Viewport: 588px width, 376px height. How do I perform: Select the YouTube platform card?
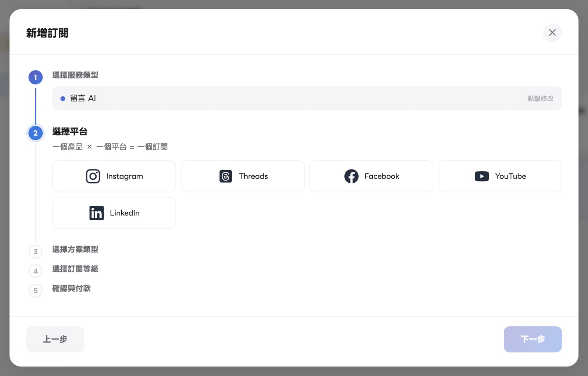tap(500, 176)
